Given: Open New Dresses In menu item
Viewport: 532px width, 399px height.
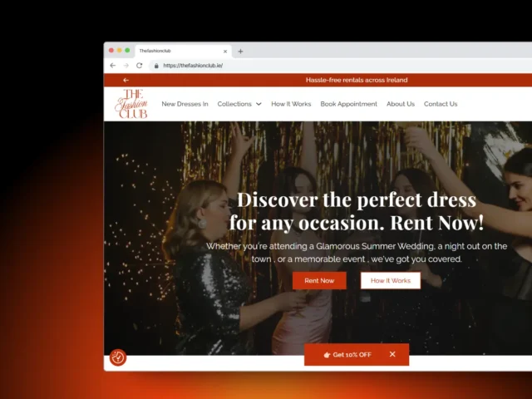Looking at the screenshot, I should (185, 104).
